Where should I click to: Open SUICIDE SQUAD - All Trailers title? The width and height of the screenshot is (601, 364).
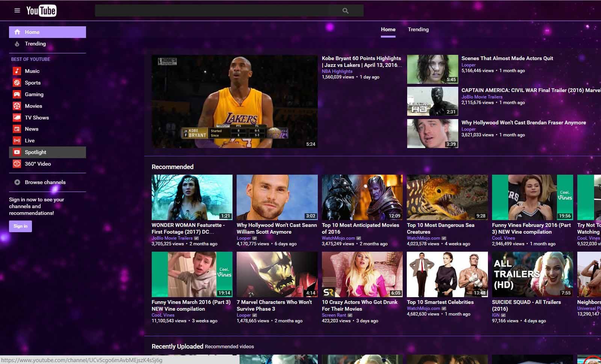pos(526,305)
